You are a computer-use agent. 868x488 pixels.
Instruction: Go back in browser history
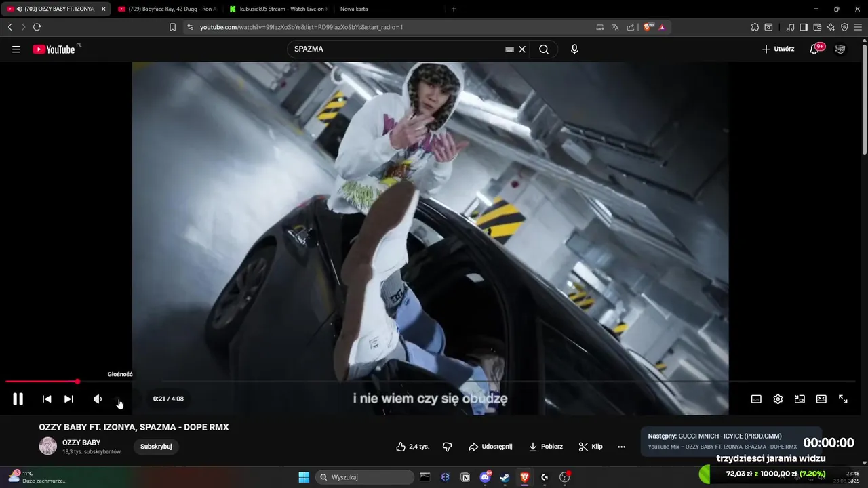pyautogui.click(x=9, y=27)
